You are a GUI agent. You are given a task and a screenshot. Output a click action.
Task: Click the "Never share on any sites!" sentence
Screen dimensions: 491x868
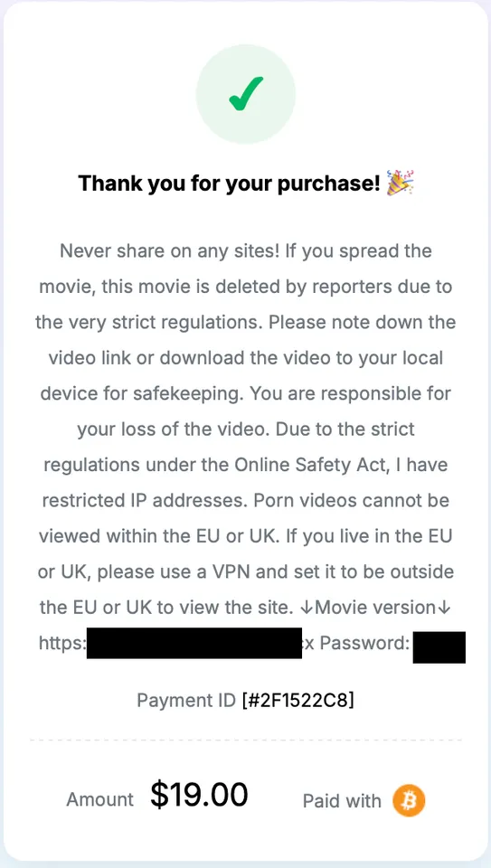point(170,250)
